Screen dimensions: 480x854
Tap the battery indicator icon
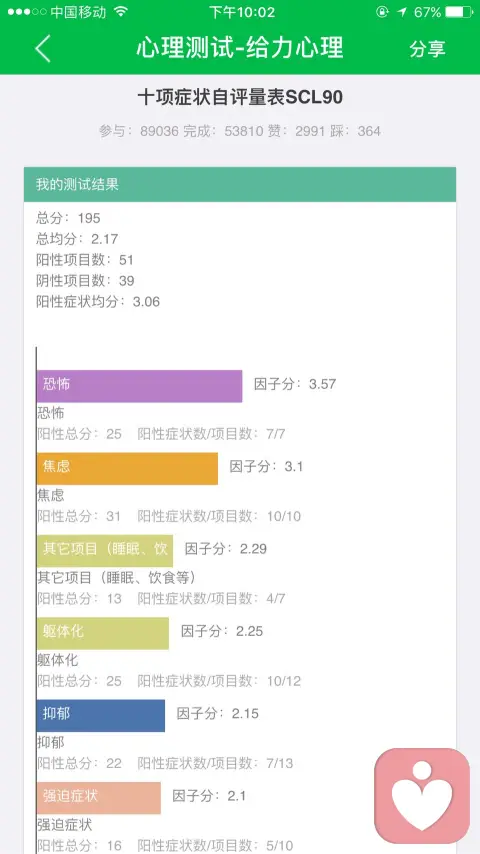tap(459, 12)
